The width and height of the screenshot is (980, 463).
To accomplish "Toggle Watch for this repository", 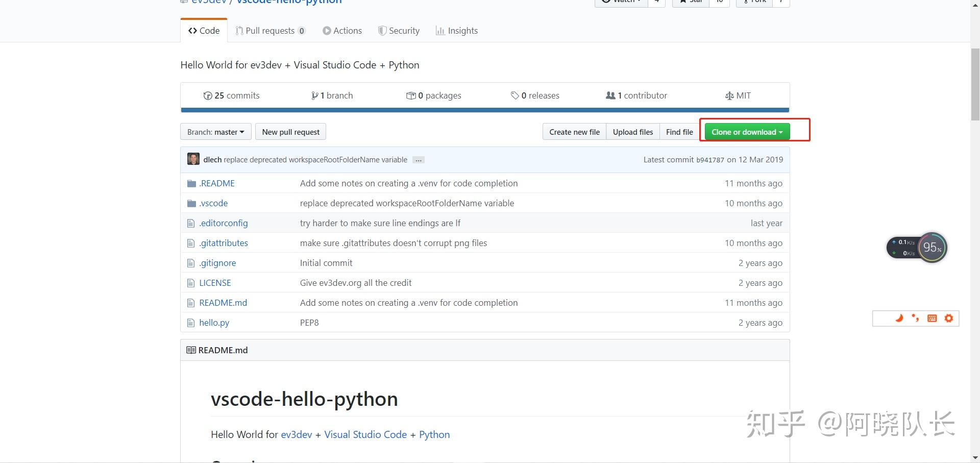I will [622, 1].
